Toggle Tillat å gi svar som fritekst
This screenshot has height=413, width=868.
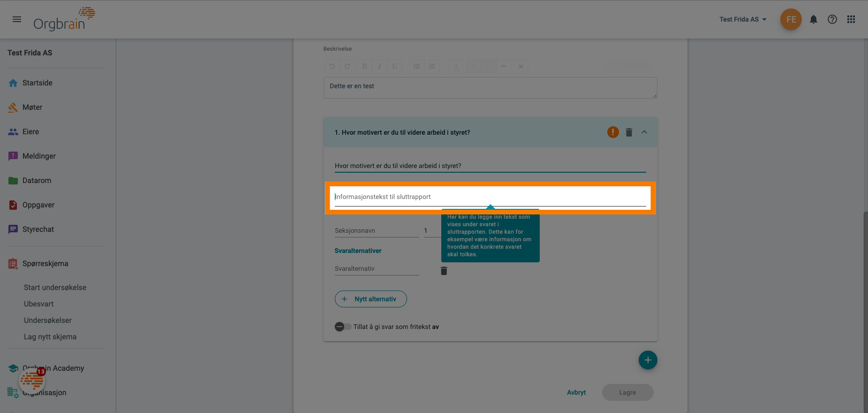point(343,327)
